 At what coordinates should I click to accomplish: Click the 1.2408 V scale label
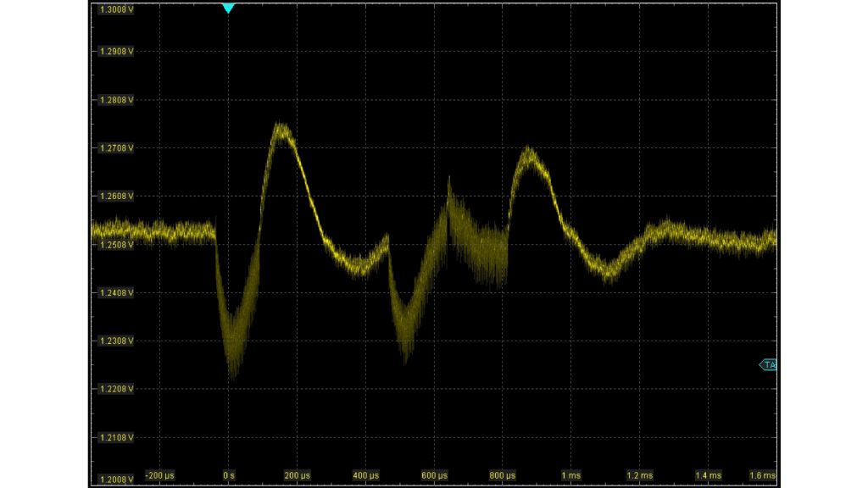pos(117,293)
